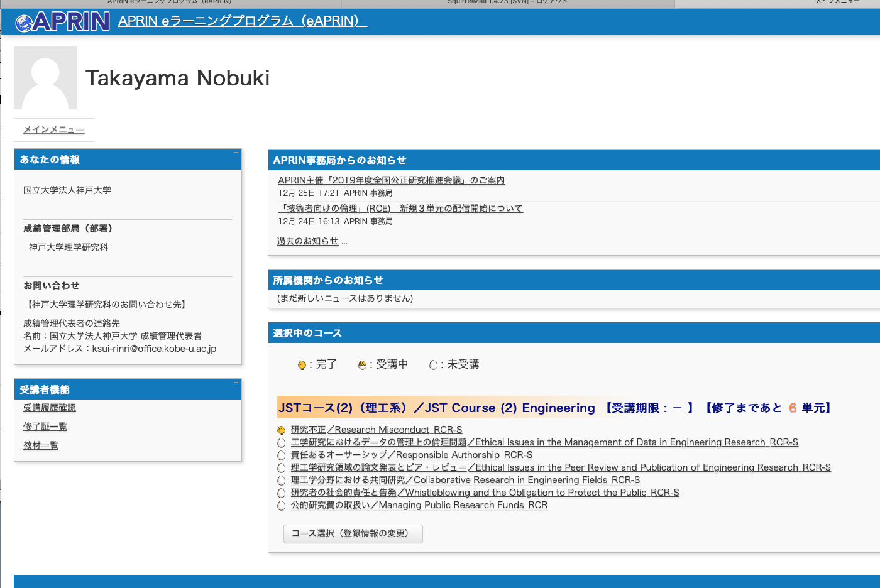
Task: Switch to the SquirrelMail browser tab
Action: [x=508, y=2]
